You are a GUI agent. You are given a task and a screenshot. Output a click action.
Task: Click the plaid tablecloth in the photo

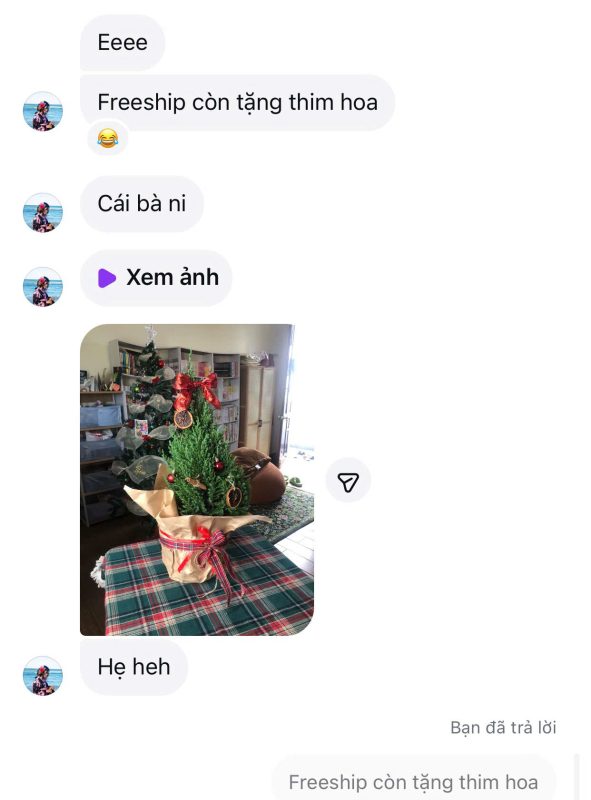click(x=209, y=587)
